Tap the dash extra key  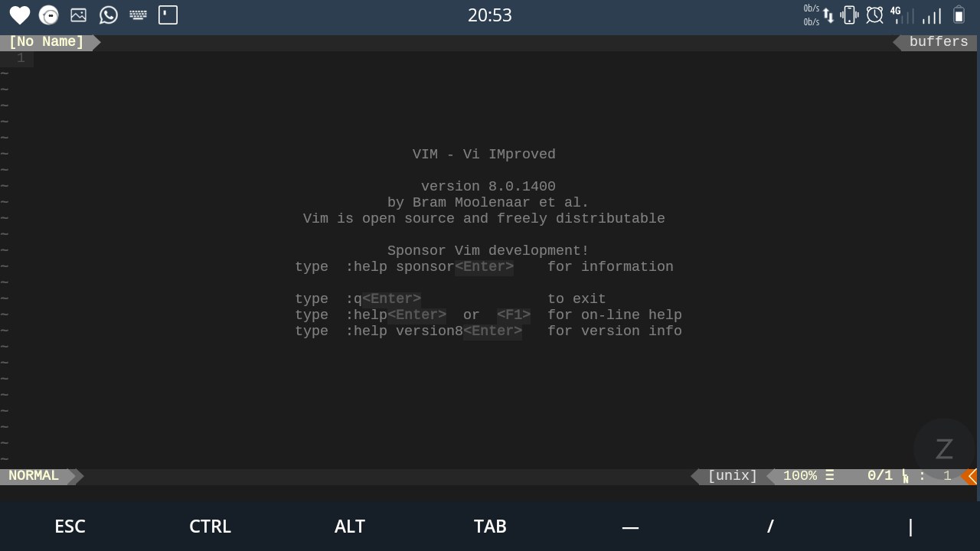[x=630, y=527]
